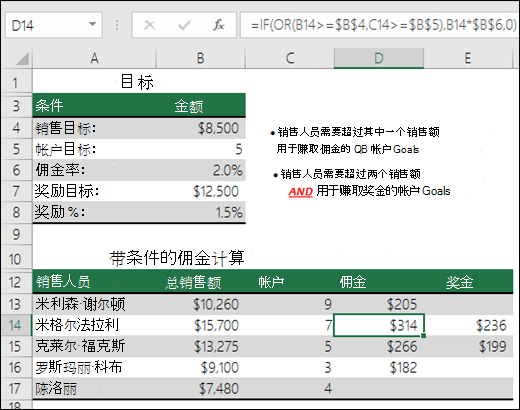Viewport: 520px width, 410px height.
Task: Select the 销售目标 label cell
Action: (x=94, y=128)
